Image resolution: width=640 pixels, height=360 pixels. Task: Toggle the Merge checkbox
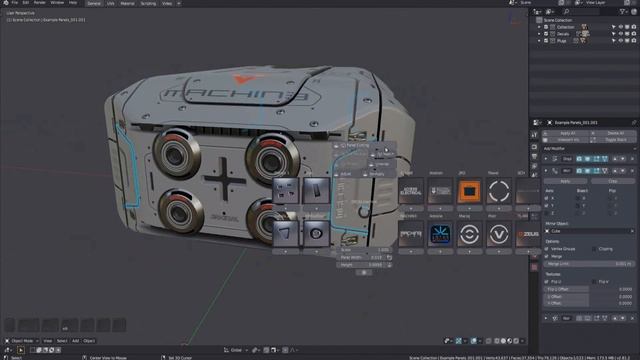coord(547,256)
